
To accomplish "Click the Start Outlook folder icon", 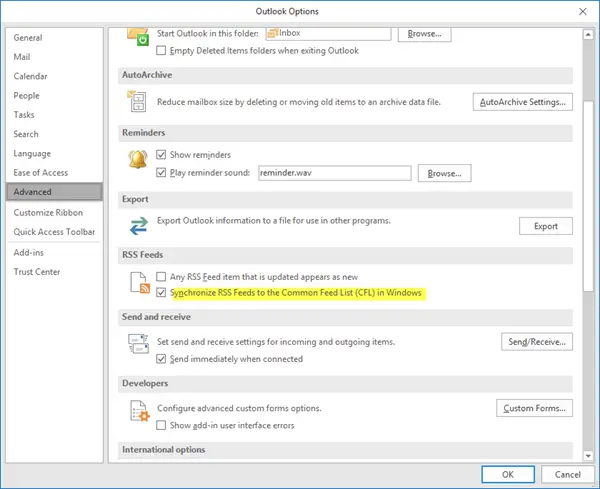I will (x=138, y=36).
